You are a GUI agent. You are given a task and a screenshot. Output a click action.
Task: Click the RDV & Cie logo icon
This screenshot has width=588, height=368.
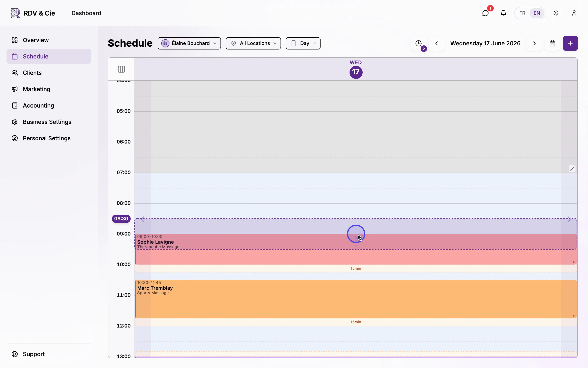tap(15, 13)
